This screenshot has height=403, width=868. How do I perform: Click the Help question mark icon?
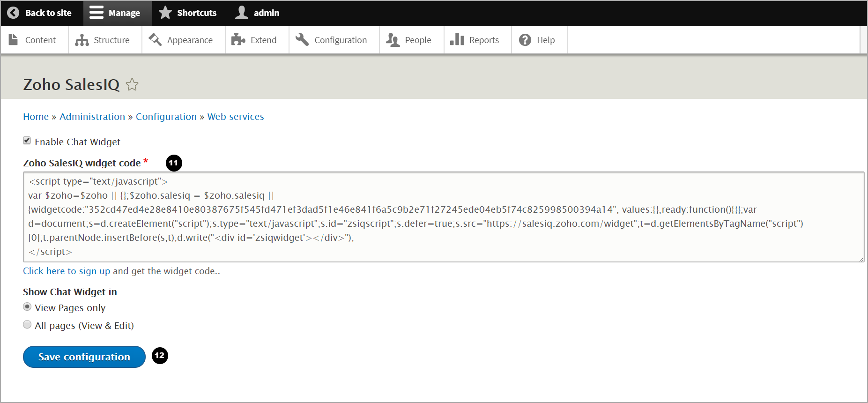(x=525, y=40)
